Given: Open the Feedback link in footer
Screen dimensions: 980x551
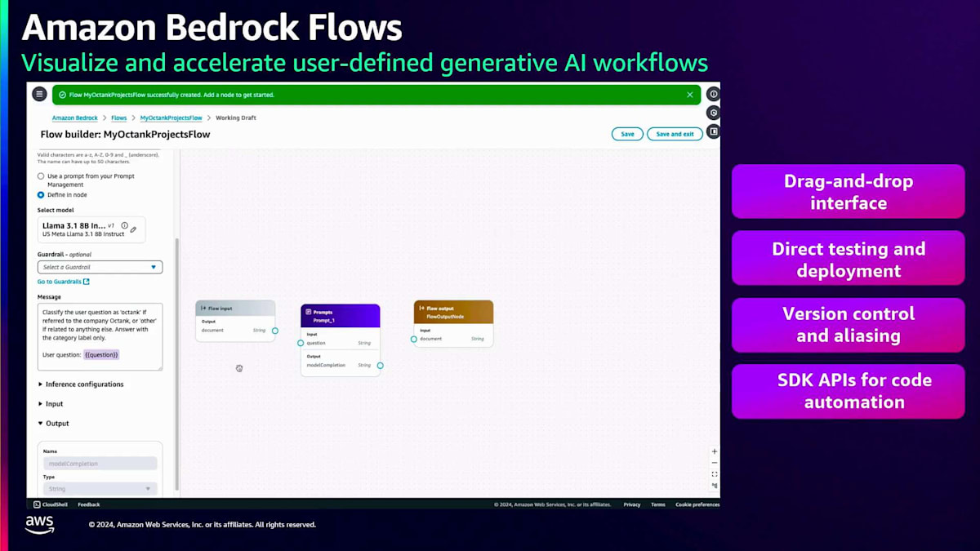Looking at the screenshot, I should [89, 504].
